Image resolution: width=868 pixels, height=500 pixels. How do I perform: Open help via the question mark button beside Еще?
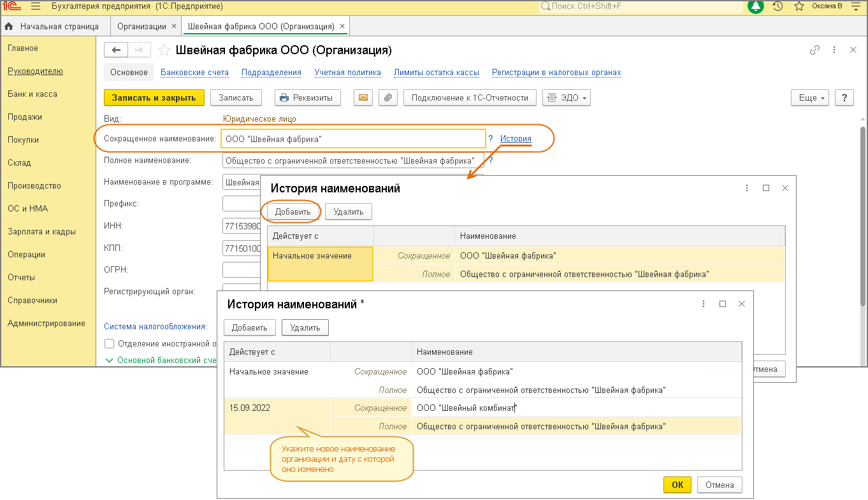(x=844, y=97)
